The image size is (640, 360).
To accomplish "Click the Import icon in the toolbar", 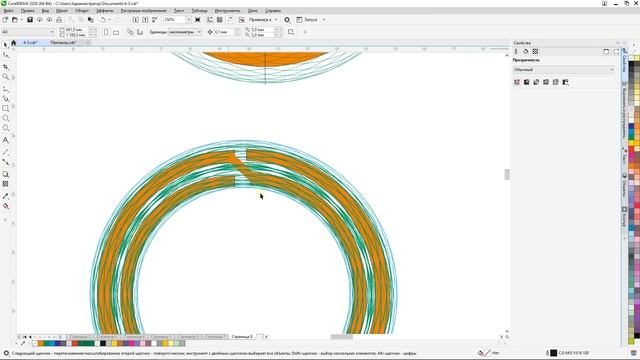I will (136, 20).
